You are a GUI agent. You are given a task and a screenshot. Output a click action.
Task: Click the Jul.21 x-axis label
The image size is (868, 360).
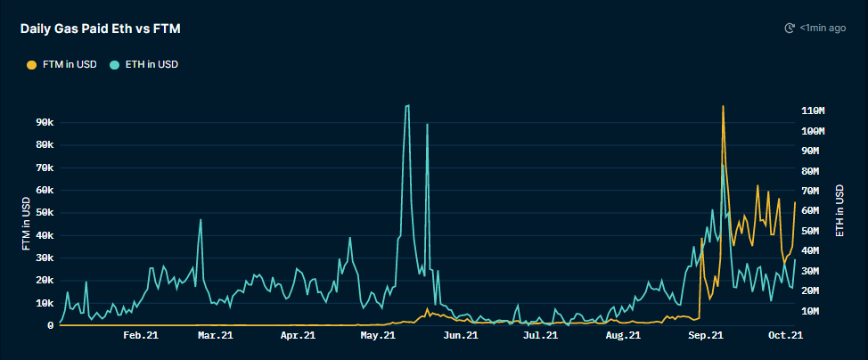tap(541, 336)
